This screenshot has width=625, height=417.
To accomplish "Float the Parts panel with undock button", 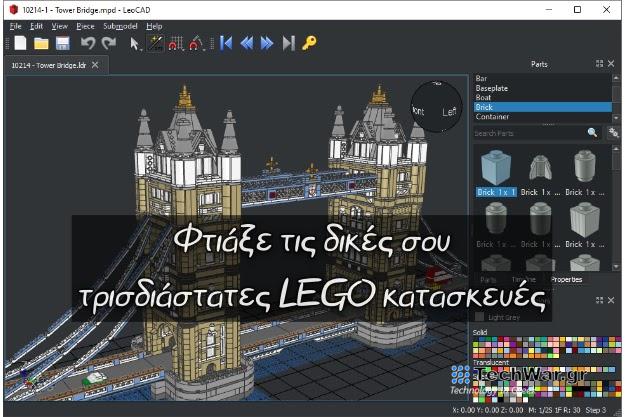I will tap(600, 65).
